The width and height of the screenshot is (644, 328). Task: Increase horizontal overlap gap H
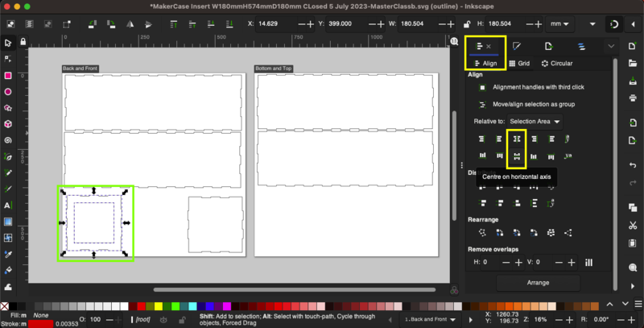pyautogui.click(x=518, y=262)
